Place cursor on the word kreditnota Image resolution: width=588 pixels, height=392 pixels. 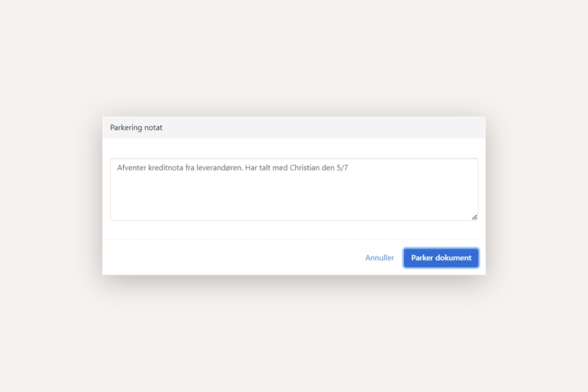(165, 168)
